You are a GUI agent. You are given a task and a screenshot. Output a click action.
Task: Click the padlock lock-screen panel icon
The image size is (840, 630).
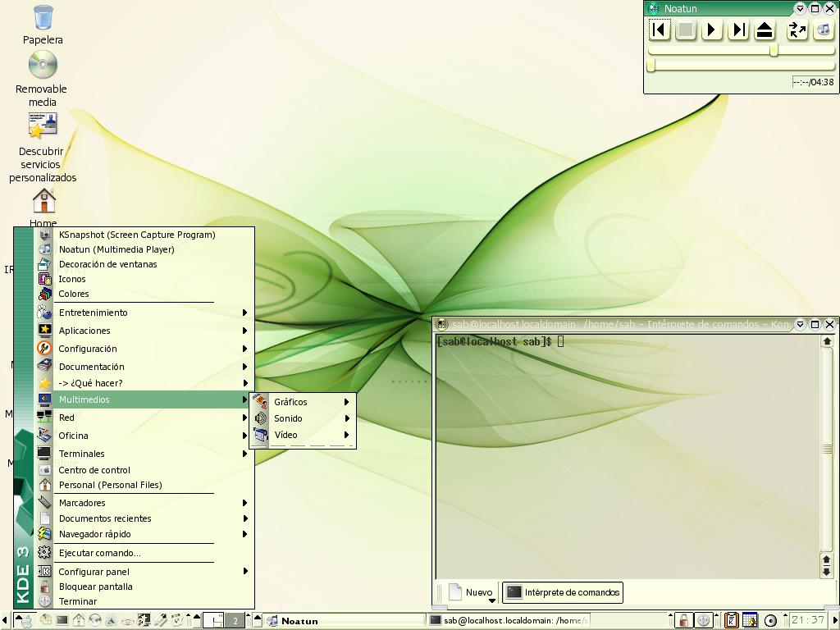tap(683, 620)
